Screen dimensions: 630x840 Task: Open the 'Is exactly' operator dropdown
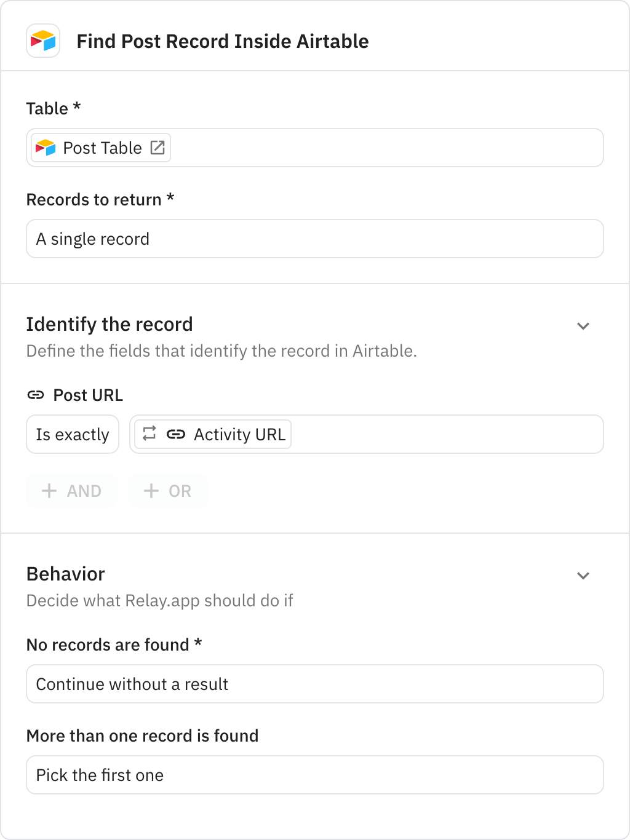point(72,434)
